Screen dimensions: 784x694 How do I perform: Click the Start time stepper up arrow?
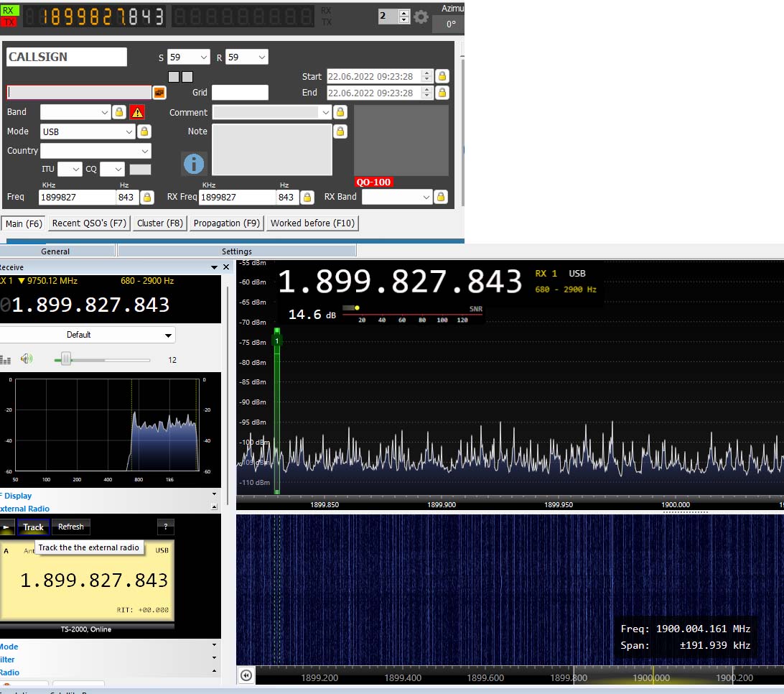(x=426, y=73)
